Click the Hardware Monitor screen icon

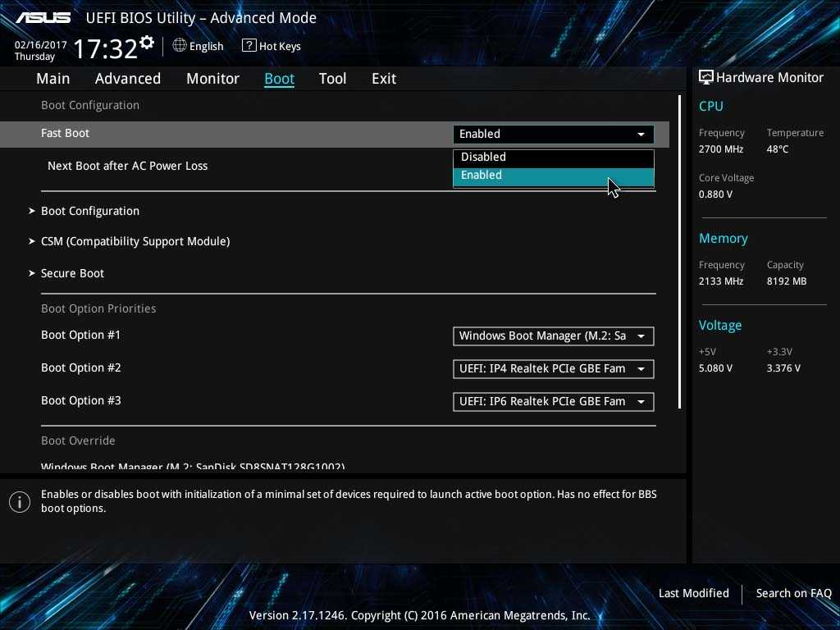706,78
